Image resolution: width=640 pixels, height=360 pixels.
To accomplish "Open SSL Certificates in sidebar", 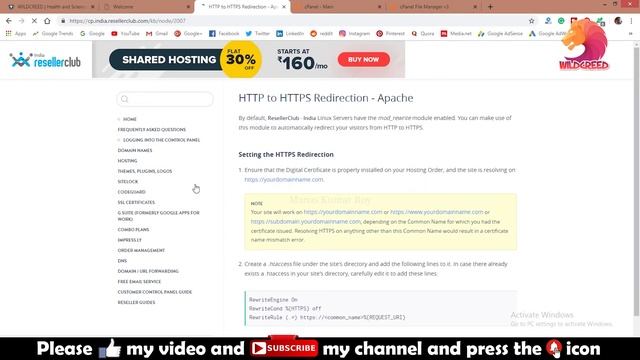I will tap(136, 202).
